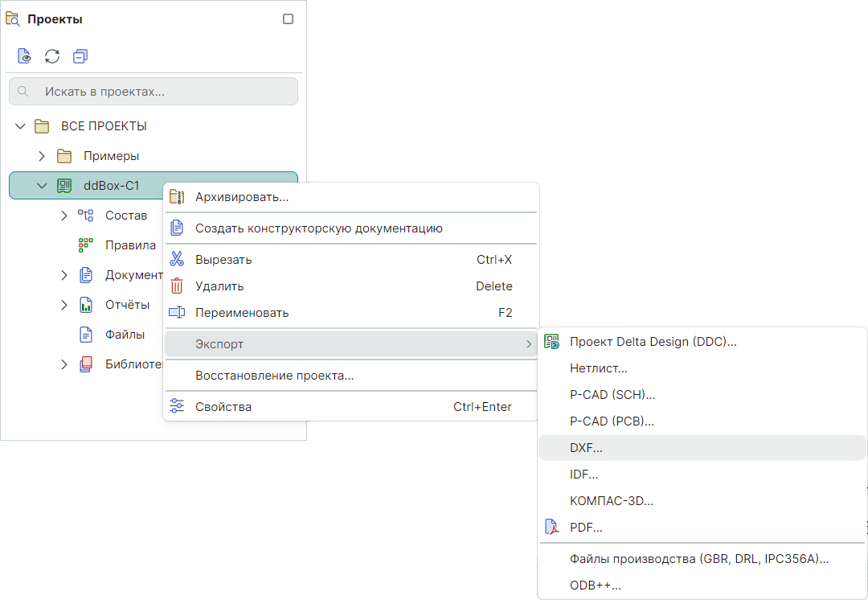Export project as PDF
The image size is (868, 600).
click(586, 528)
